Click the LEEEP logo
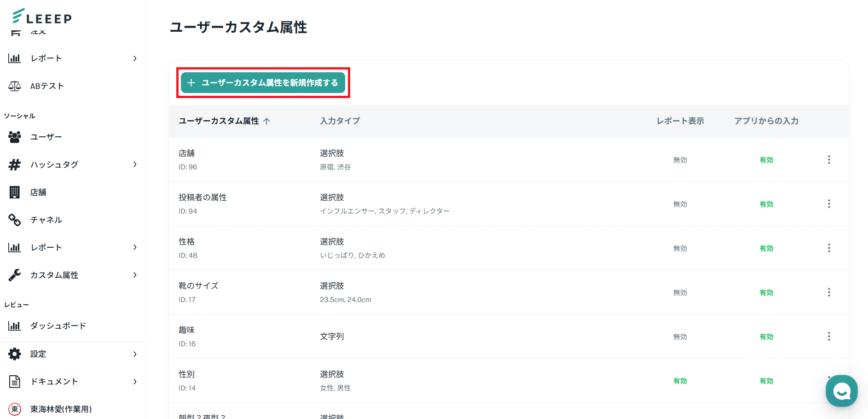868x419 pixels. point(42,17)
